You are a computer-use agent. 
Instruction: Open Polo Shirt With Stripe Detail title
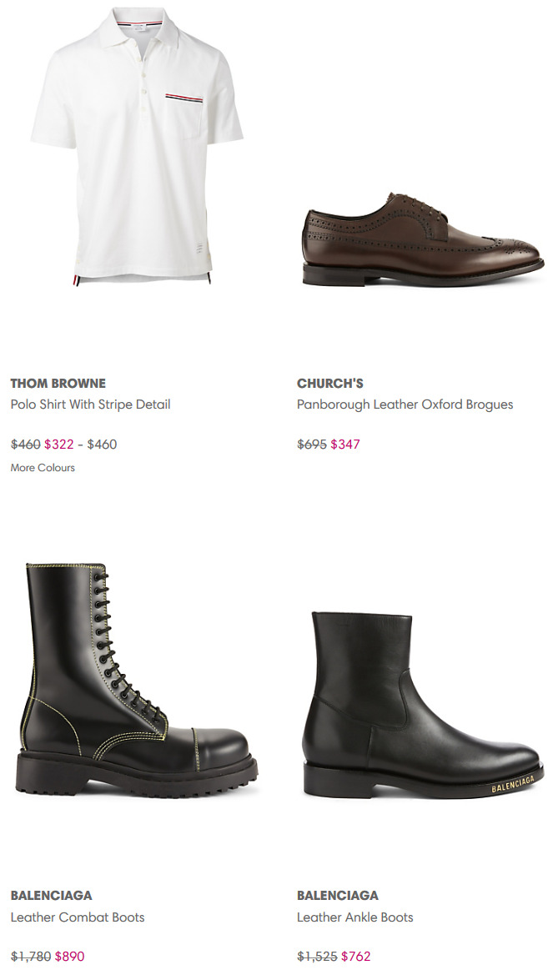91,405
